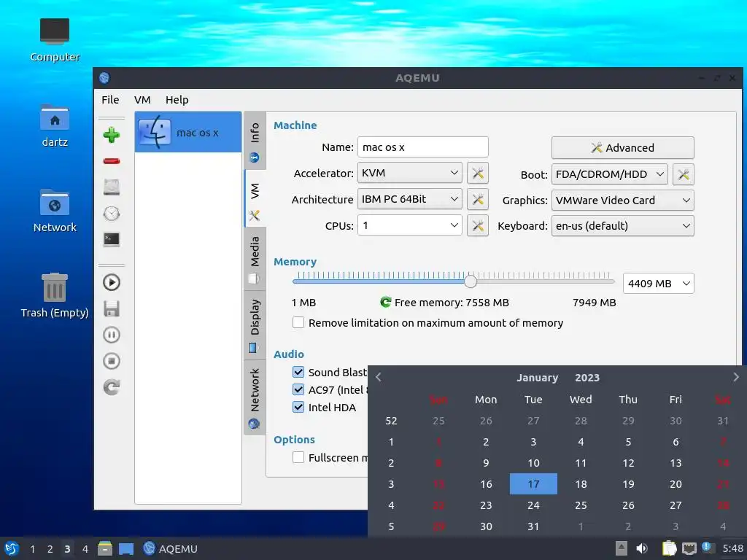
Task: Open the Trash (Empty) desktop icon
Action: tap(55, 295)
